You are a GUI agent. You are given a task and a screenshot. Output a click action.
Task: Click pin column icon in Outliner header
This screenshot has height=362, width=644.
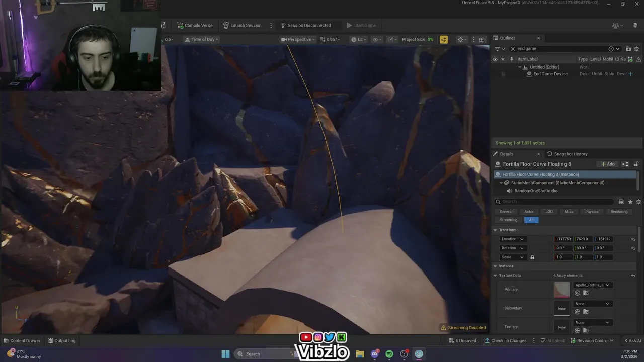tap(511, 59)
